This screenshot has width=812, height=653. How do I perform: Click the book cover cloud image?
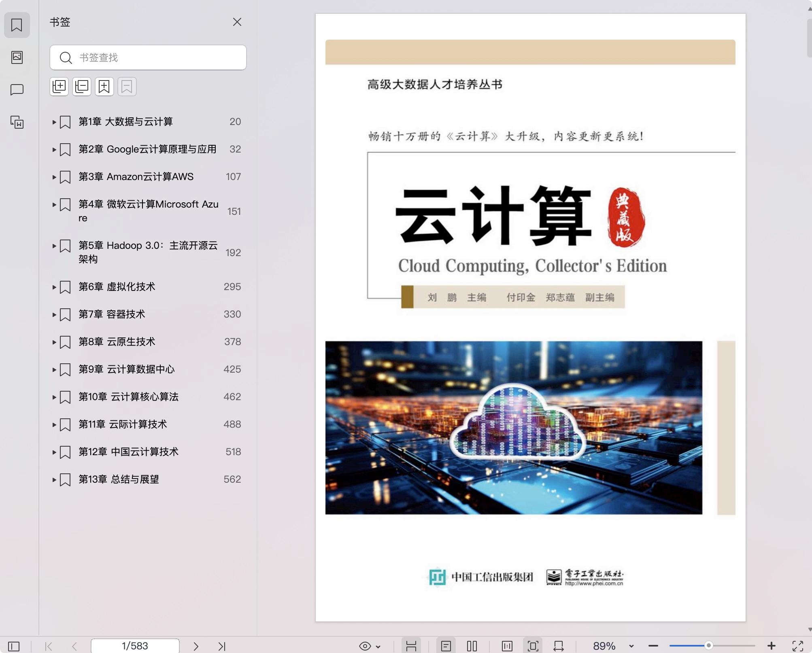pos(514,428)
